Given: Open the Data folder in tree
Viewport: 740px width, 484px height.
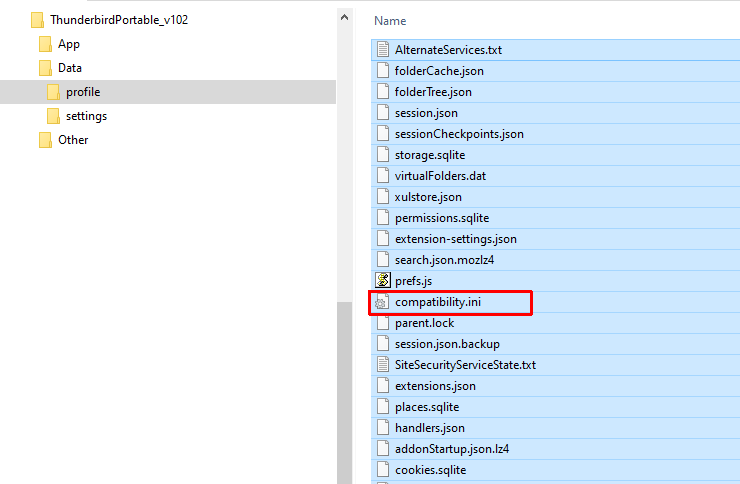Looking at the screenshot, I should (x=70, y=68).
